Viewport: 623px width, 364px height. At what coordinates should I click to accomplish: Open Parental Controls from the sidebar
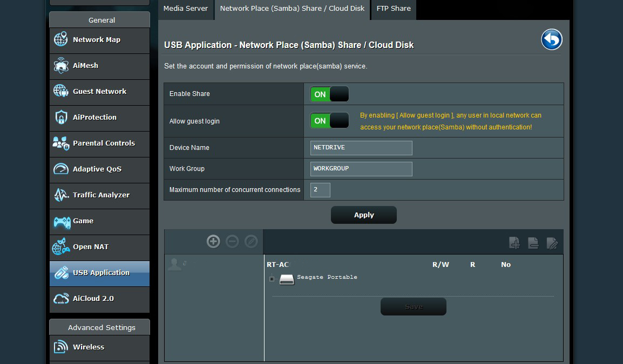(x=60, y=143)
